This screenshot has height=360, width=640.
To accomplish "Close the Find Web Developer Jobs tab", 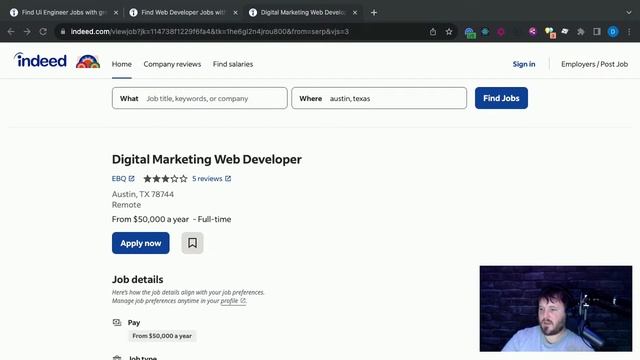I will tap(236, 13).
